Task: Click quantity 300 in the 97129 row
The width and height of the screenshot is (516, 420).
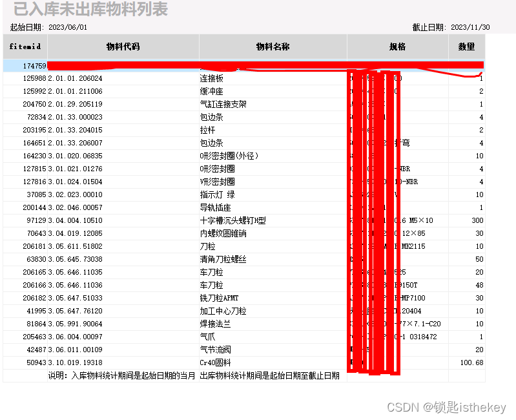Action: [x=477, y=220]
